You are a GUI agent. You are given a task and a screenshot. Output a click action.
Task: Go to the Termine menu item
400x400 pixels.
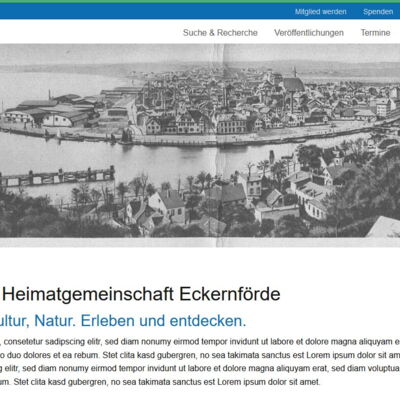coord(375,33)
